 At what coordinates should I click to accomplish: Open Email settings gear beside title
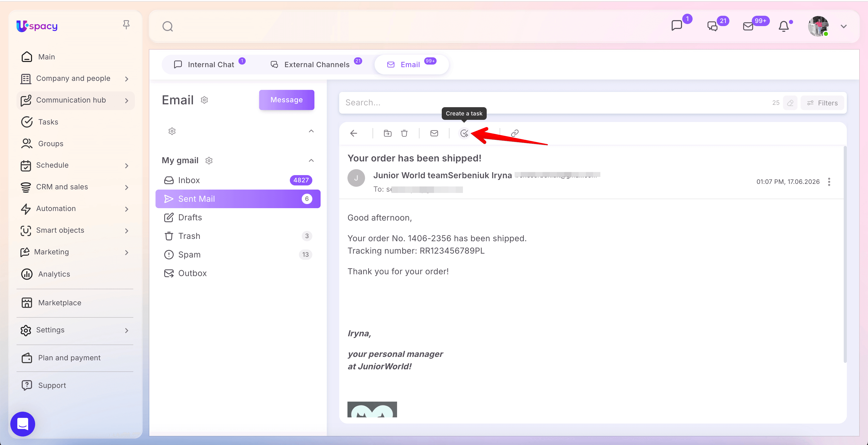tap(204, 100)
